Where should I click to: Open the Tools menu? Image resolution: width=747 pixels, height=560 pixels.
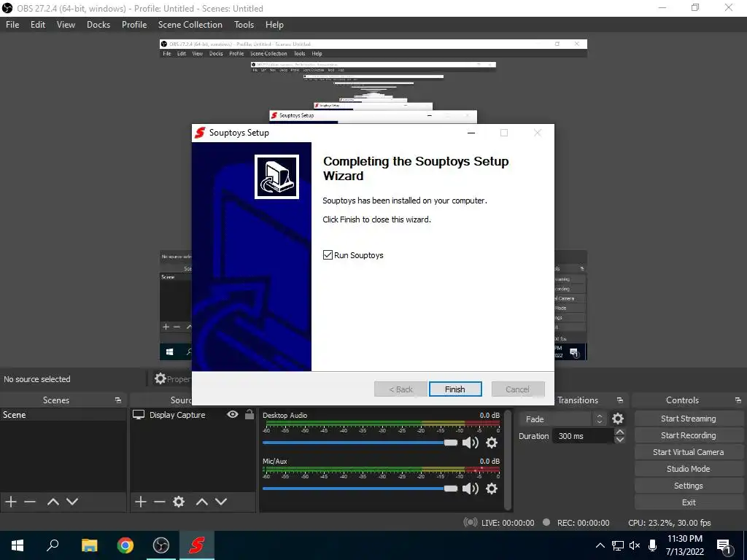pos(244,25)
